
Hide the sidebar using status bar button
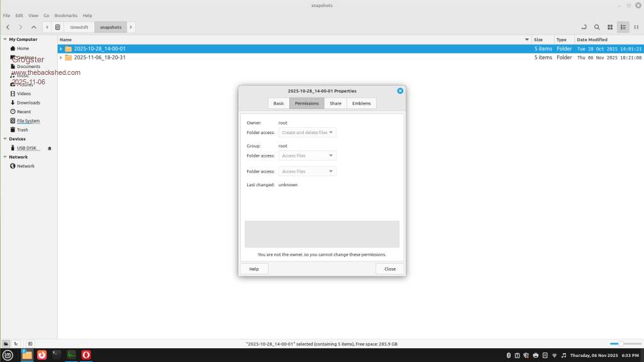(30, 344)
